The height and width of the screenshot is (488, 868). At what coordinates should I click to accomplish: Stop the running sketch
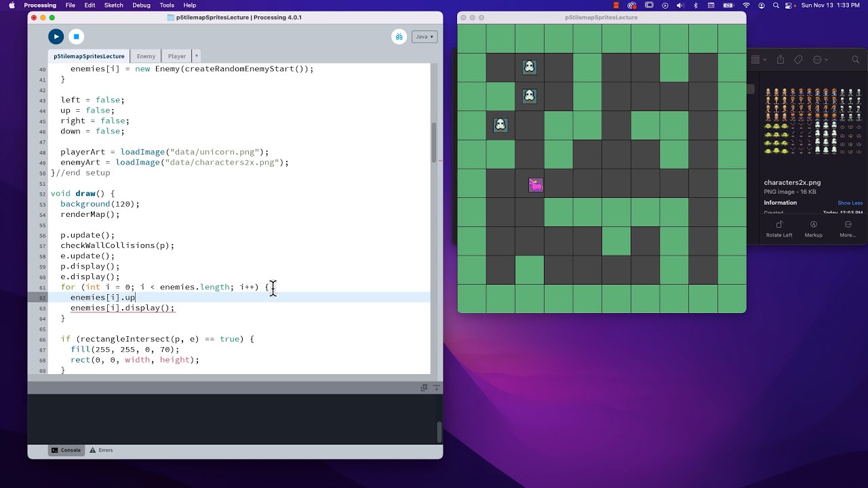point(77,37)
